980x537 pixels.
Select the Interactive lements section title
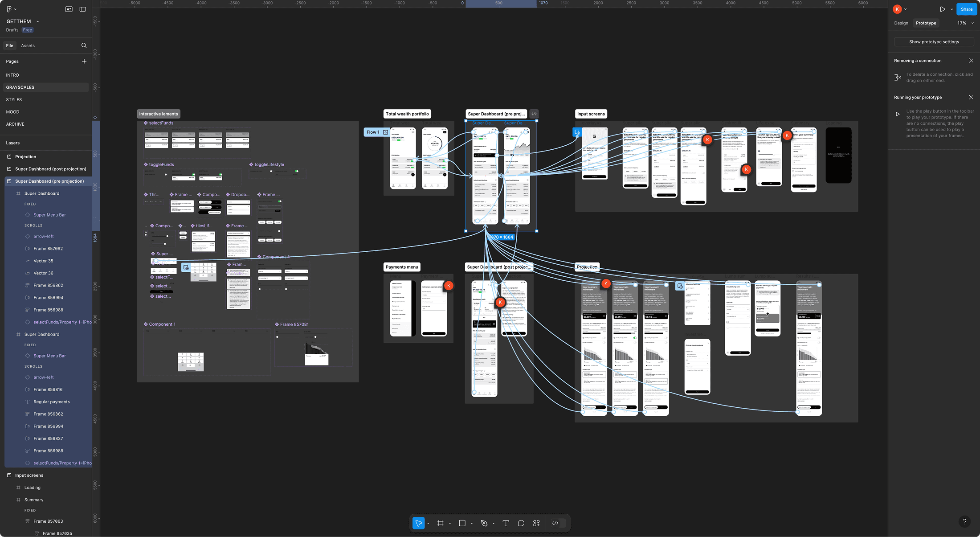coord(159,114)
